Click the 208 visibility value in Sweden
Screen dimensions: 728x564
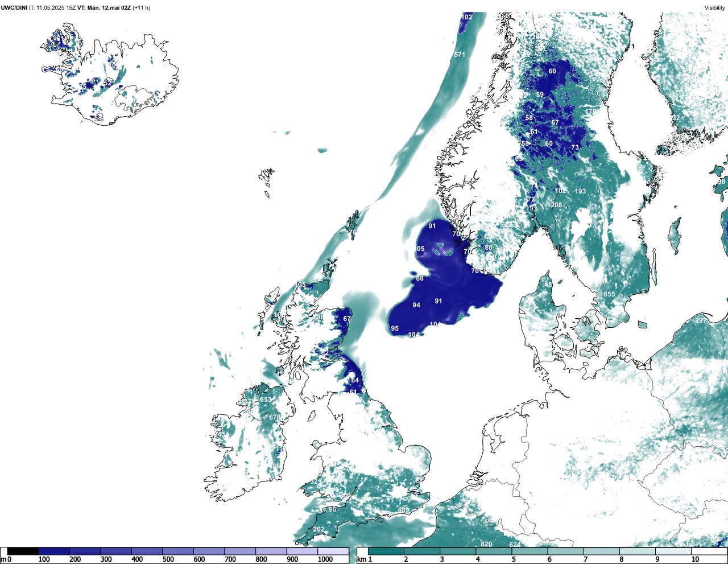click(x=556, y=205)
